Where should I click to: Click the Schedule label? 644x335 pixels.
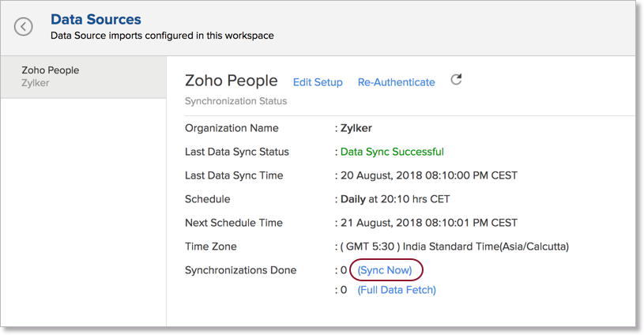coord(207,199)
